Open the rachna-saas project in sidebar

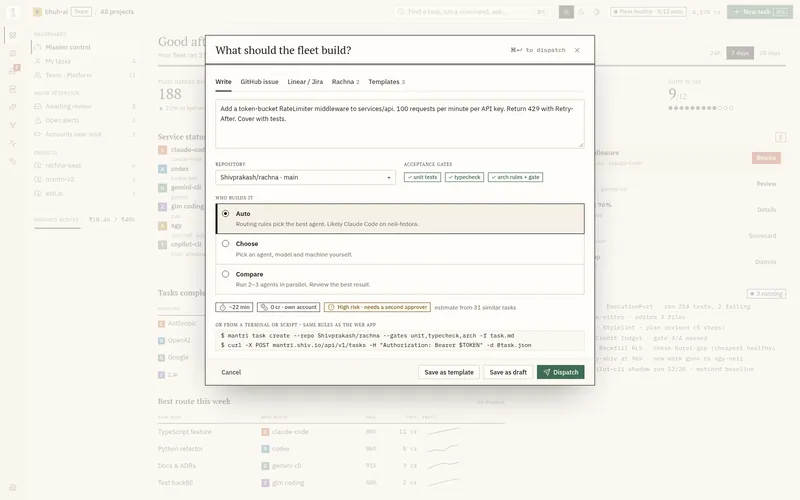click(84, 165)
